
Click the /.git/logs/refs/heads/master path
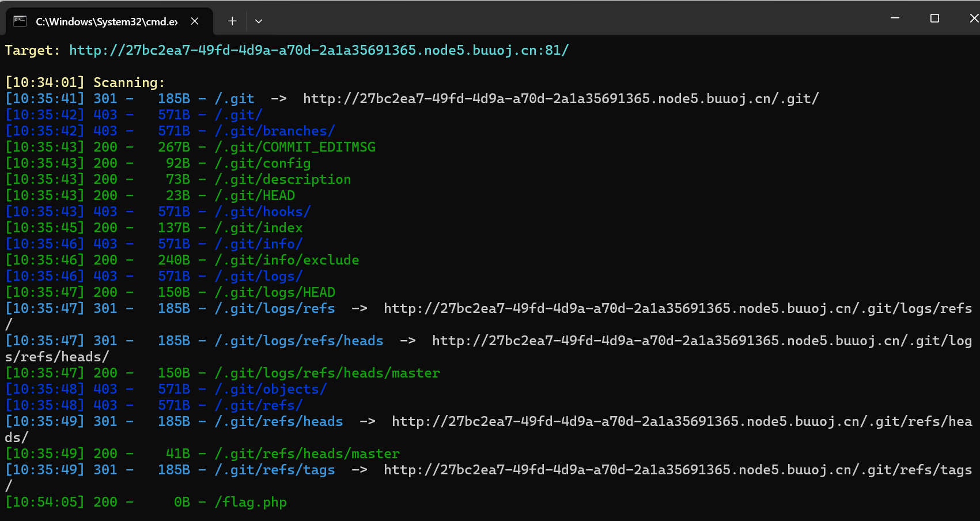tap(327, 373)
